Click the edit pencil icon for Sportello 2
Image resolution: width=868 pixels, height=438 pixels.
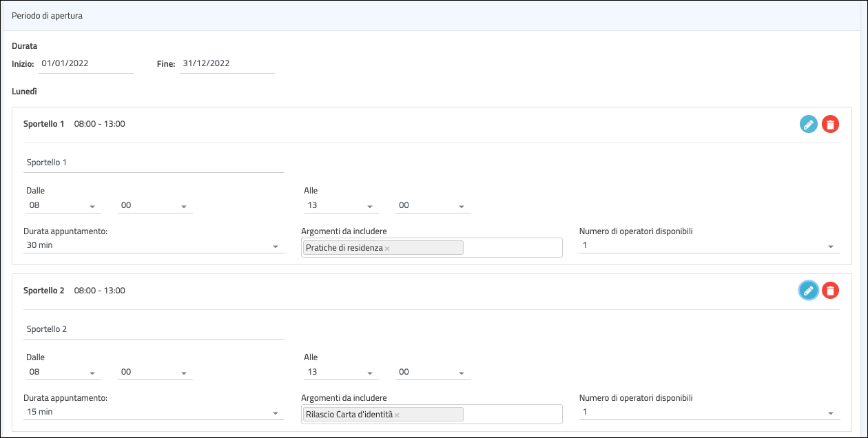click(x=808, y=291)
